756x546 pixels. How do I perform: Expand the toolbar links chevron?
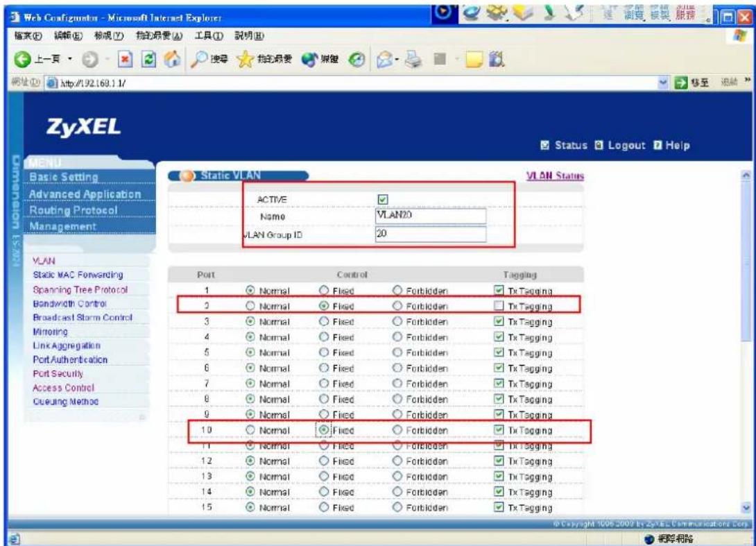pyautogui.click(x=747, y=80)
